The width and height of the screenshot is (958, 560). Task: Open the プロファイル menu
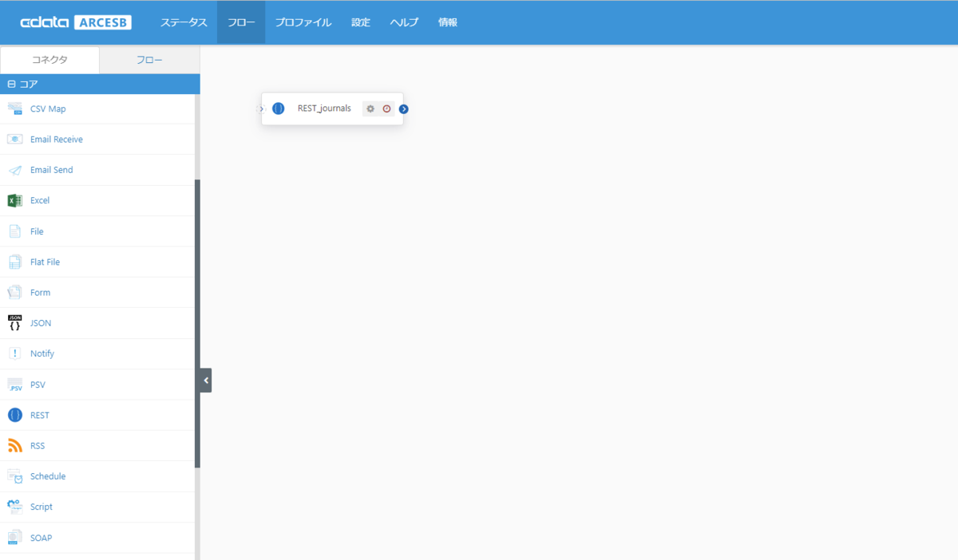coord(303,22)
